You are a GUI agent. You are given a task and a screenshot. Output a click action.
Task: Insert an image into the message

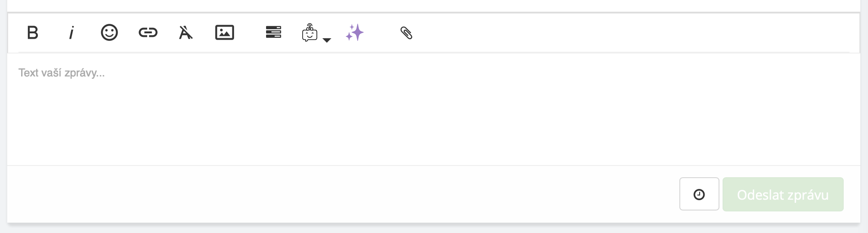coord(225,33)
